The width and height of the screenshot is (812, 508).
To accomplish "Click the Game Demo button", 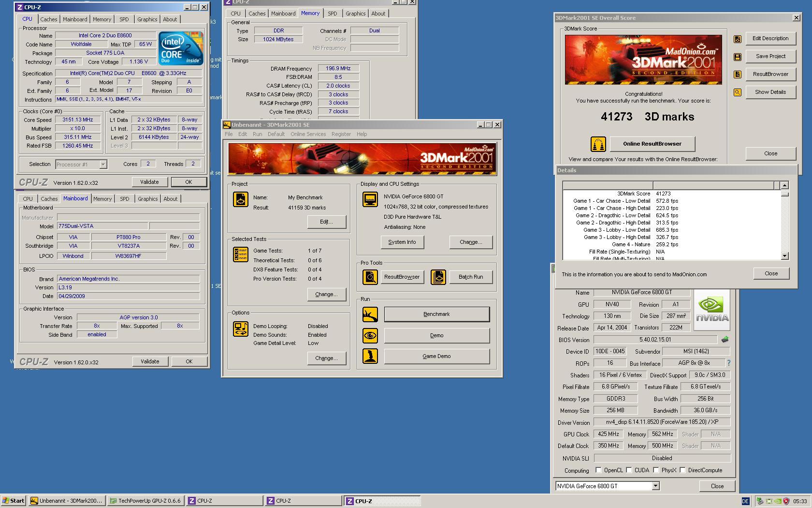I will tap(436, 356).
